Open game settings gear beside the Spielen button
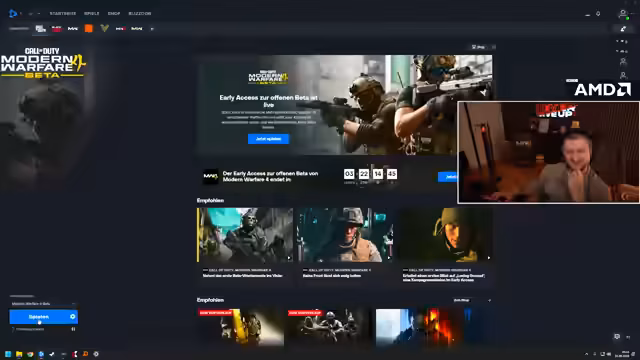The height and width of the screenshot is (360, 640). 73,317
